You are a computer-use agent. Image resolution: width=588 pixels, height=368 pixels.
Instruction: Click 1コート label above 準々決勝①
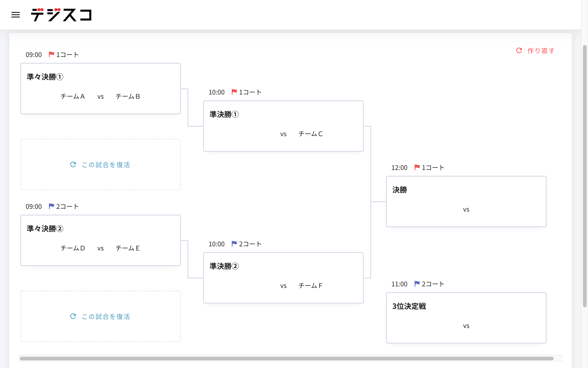pos(67,55)
